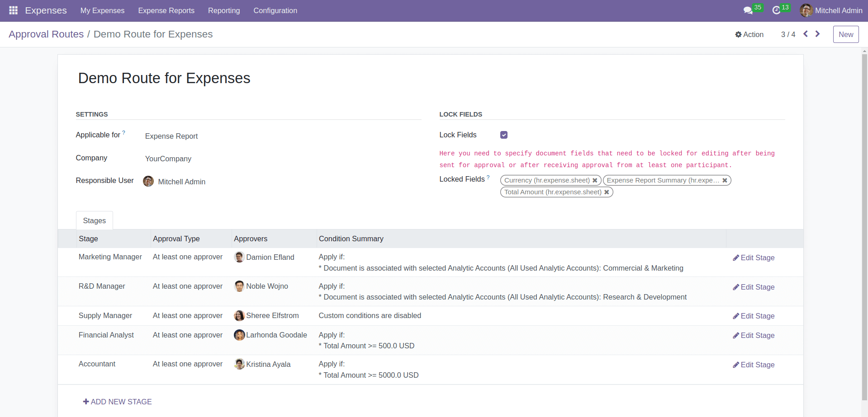Remove the Expense Report Summary locked field

[724, 180]
